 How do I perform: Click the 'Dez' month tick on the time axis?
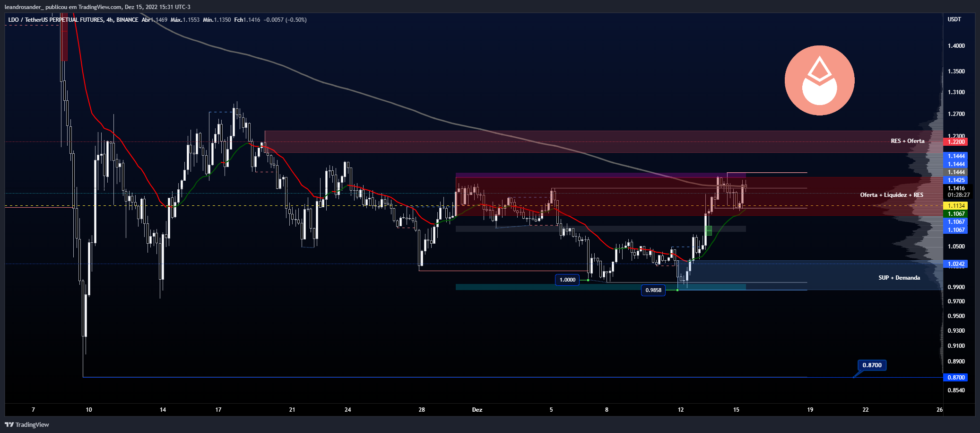(477, 410)
